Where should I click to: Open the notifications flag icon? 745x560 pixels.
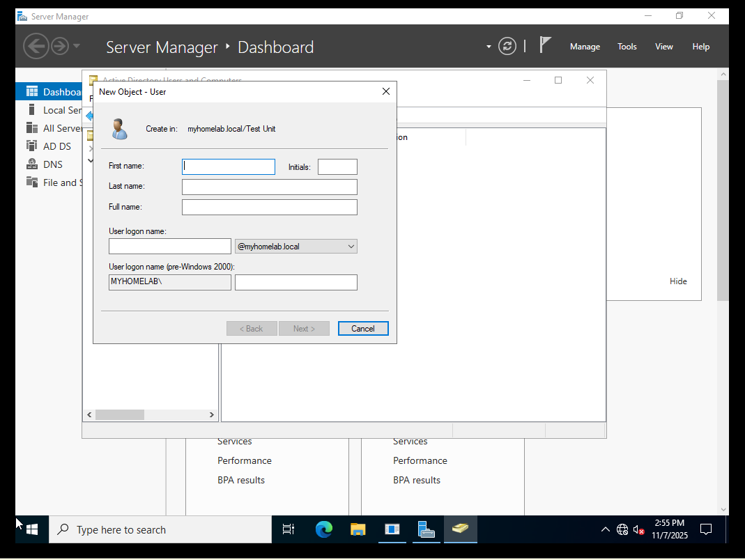point(546,45)
